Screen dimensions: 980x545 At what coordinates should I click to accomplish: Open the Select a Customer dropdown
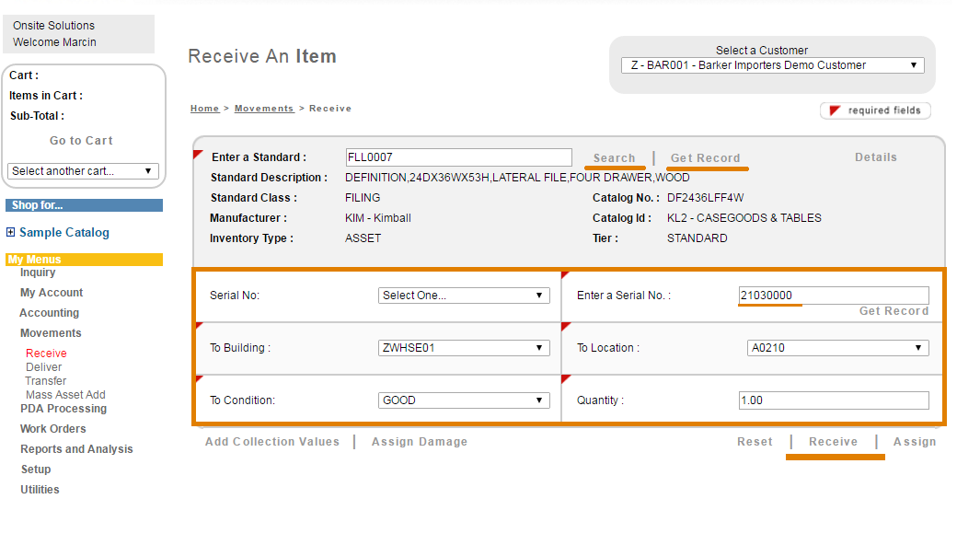(773, 65)
